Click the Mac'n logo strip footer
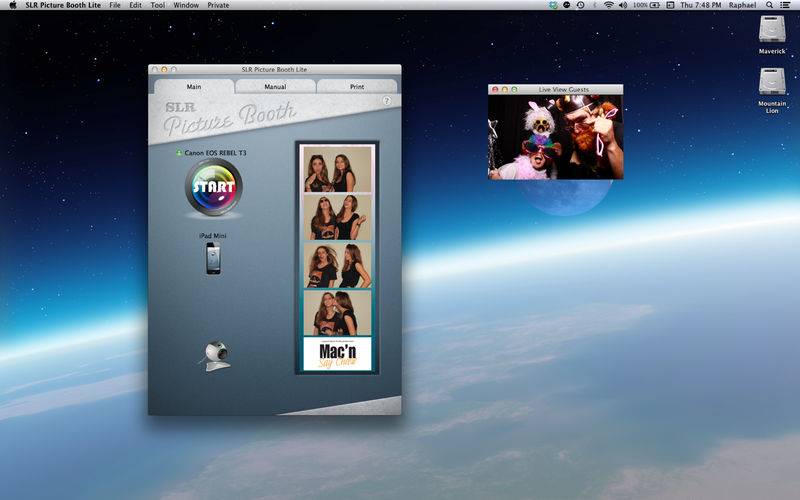Viewport: 800px width, 500px height. tap(337, 353)
